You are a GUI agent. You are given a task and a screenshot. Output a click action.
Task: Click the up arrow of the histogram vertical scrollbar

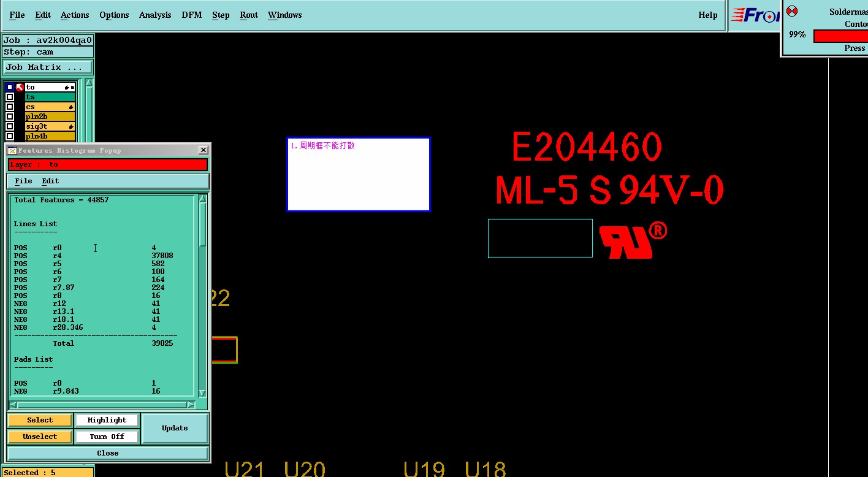pyautogui.click(x=203, y=199)
